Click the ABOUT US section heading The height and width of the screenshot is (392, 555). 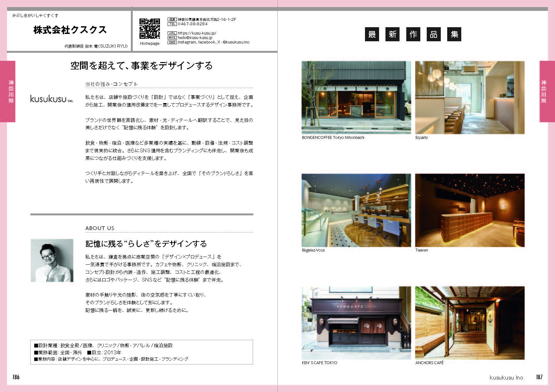pyautogui.click(x=99, y=228)
